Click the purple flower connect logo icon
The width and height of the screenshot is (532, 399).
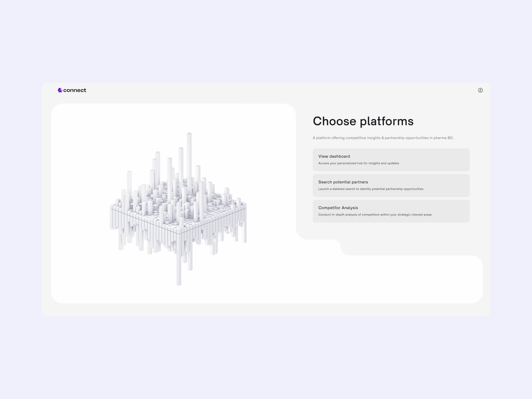(60, 90)
